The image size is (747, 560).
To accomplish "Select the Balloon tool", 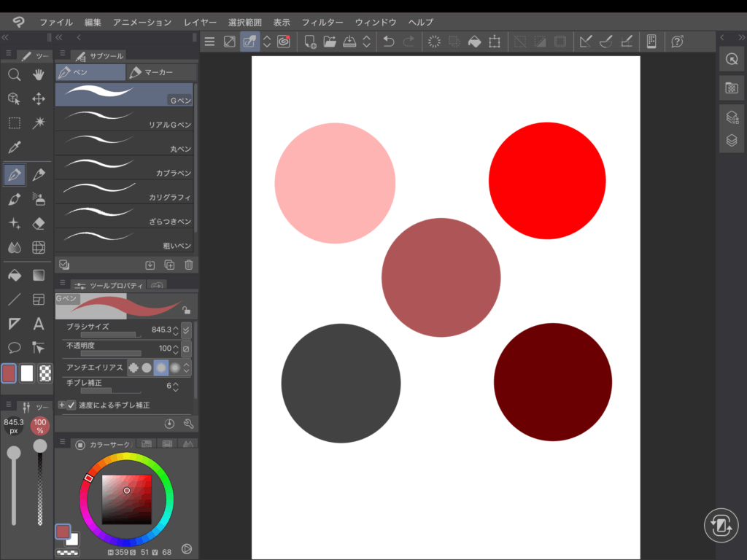I will click(14, 348).
